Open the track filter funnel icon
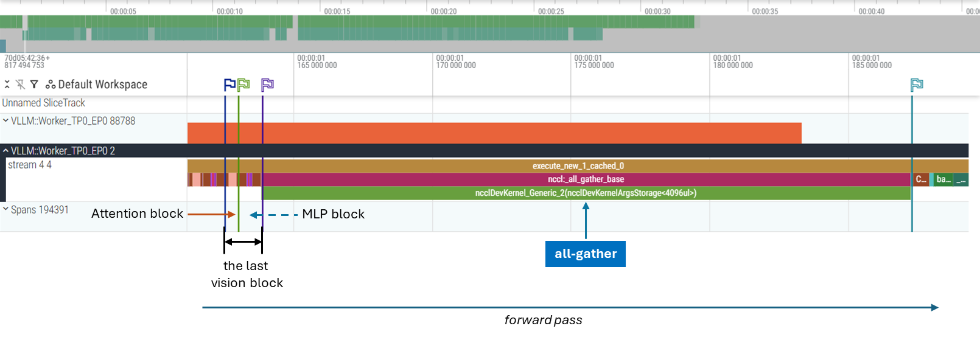 (x=34, y=85)
